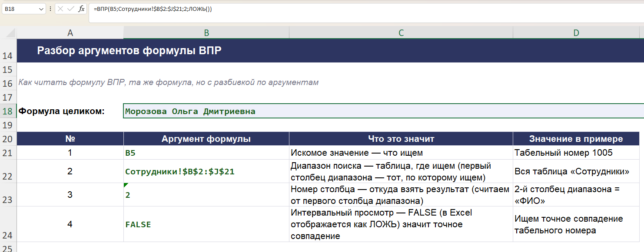
Task: Select row 14 header
Action: click(8, 51)
